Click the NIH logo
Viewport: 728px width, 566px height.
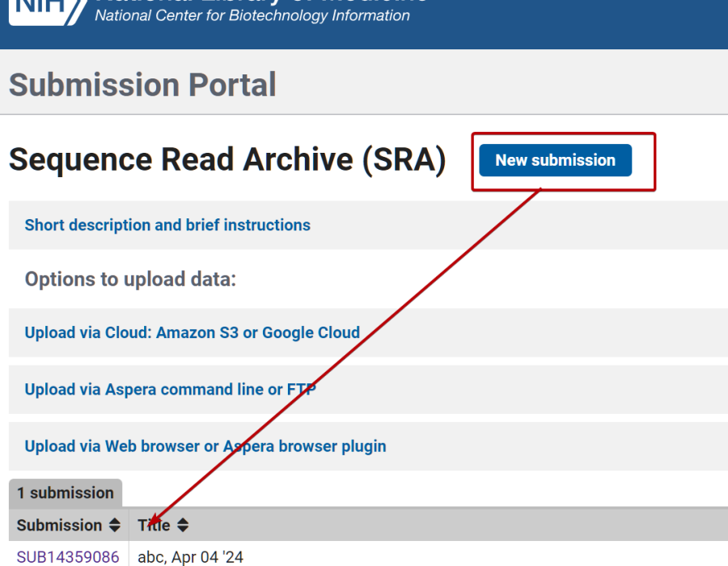click(48, 11)
